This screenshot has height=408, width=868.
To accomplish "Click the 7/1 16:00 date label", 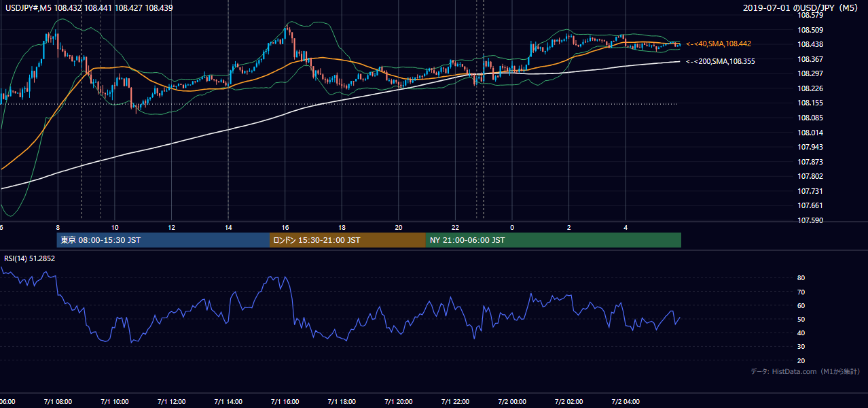I will pos(285,402).
